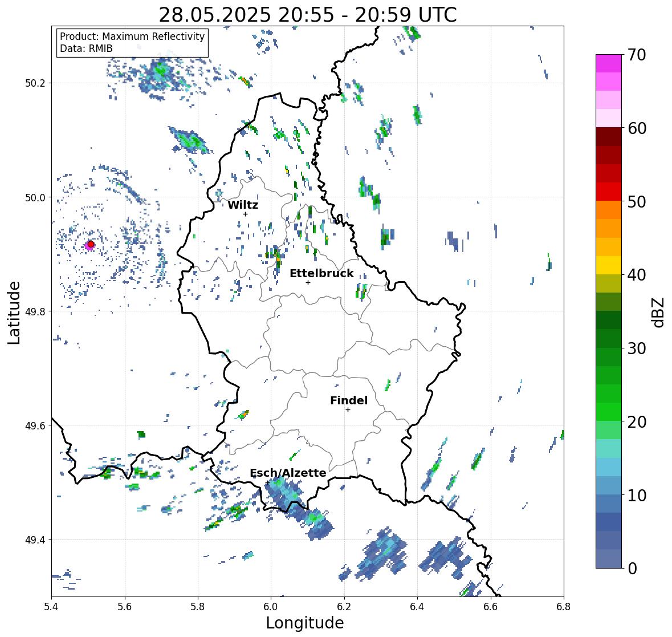Click the latitude tick label 49.8
672x637 pixels.
pos(35,311)
